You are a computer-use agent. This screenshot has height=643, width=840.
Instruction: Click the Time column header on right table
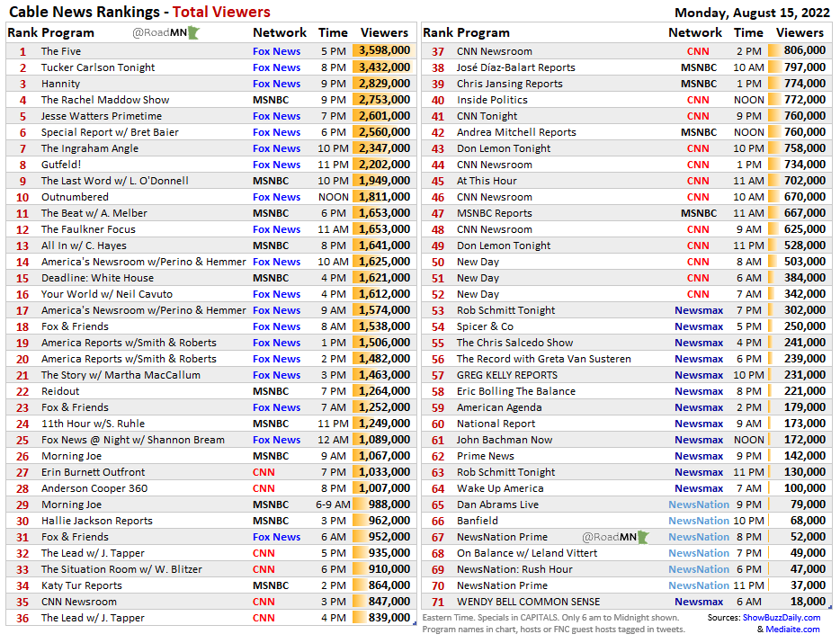pyautogui.click(x=749, y=33)
